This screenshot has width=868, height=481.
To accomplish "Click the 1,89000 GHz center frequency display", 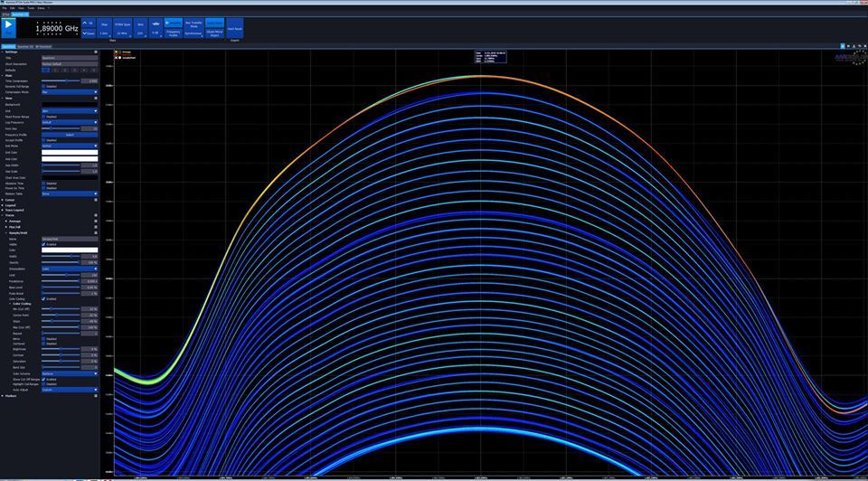I will (57, 28).
